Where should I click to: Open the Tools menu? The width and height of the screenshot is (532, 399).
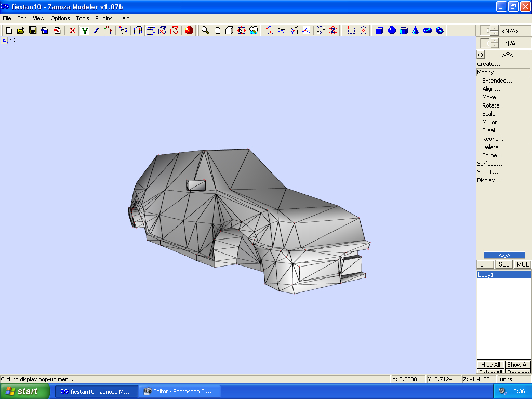(83, 18)
